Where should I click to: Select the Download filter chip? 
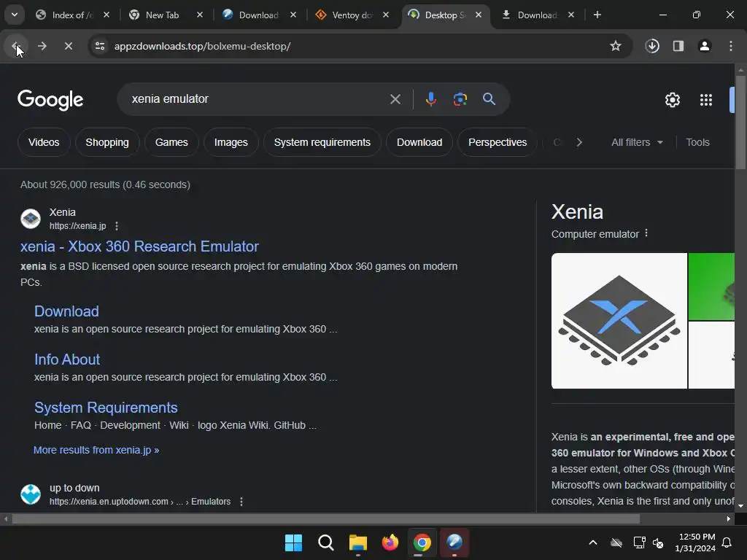419,142
